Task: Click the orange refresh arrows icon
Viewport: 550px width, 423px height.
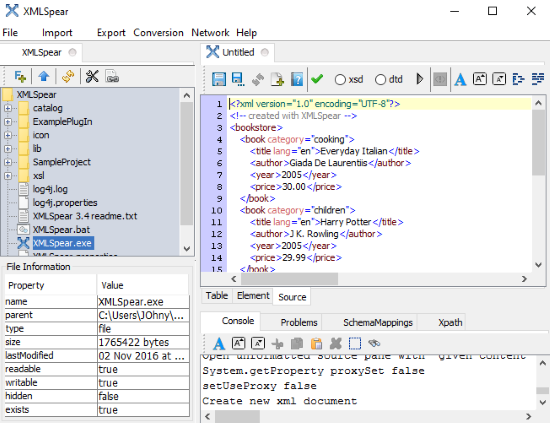Action: [68, 76]
